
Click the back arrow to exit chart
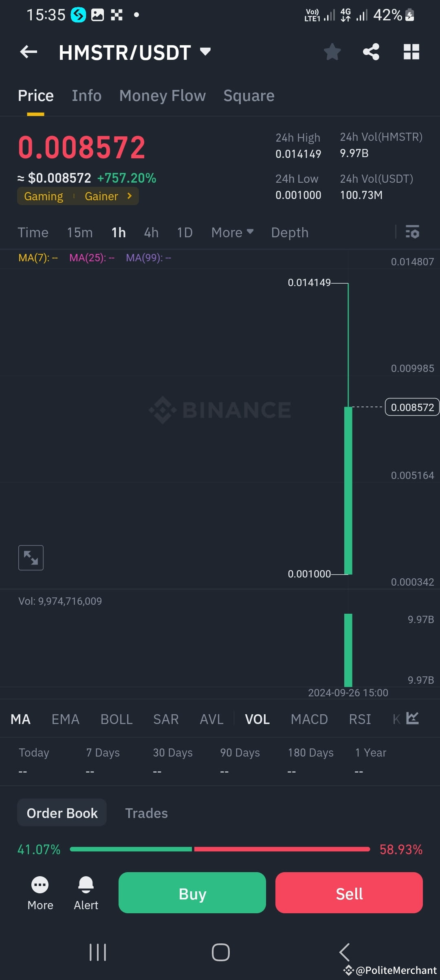28,52
